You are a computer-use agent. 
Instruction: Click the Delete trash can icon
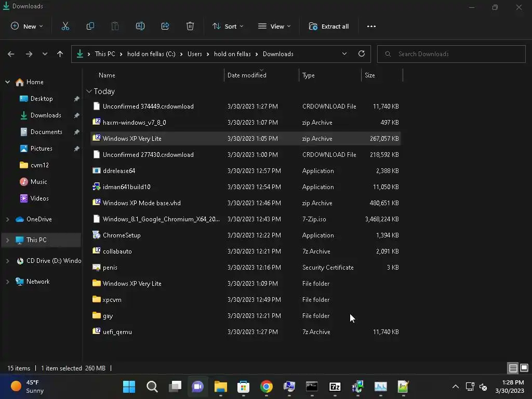pos(190,26)
